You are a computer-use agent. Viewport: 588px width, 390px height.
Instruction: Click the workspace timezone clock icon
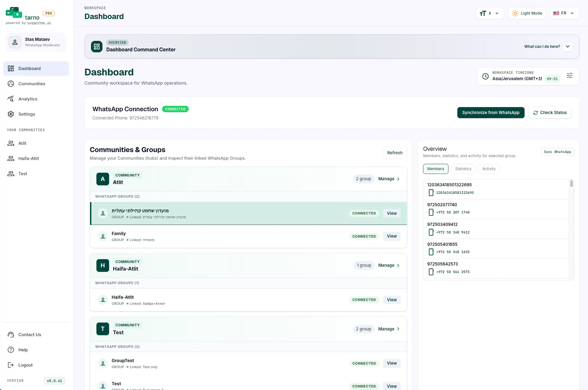click(x=486, y=76)
